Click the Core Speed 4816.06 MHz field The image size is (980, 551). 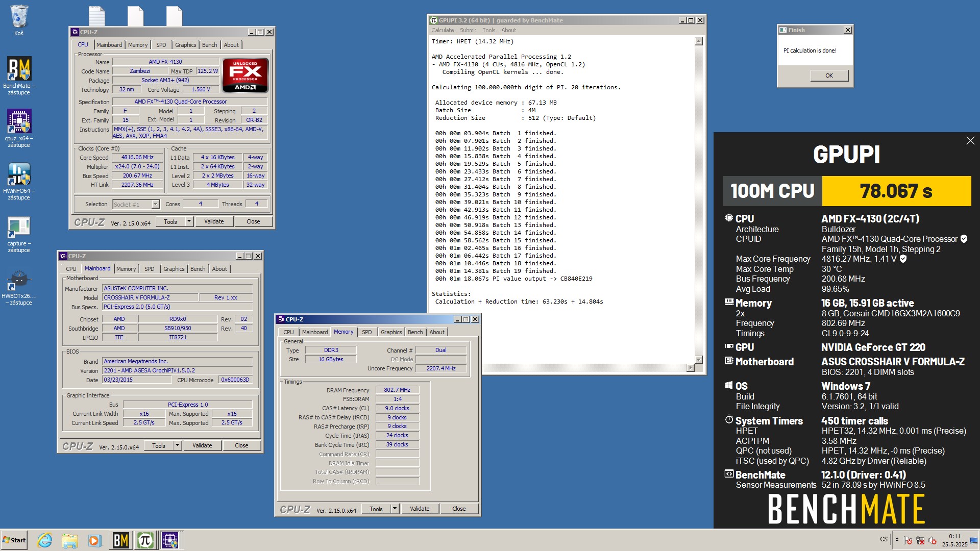click(x=137, y=157)
